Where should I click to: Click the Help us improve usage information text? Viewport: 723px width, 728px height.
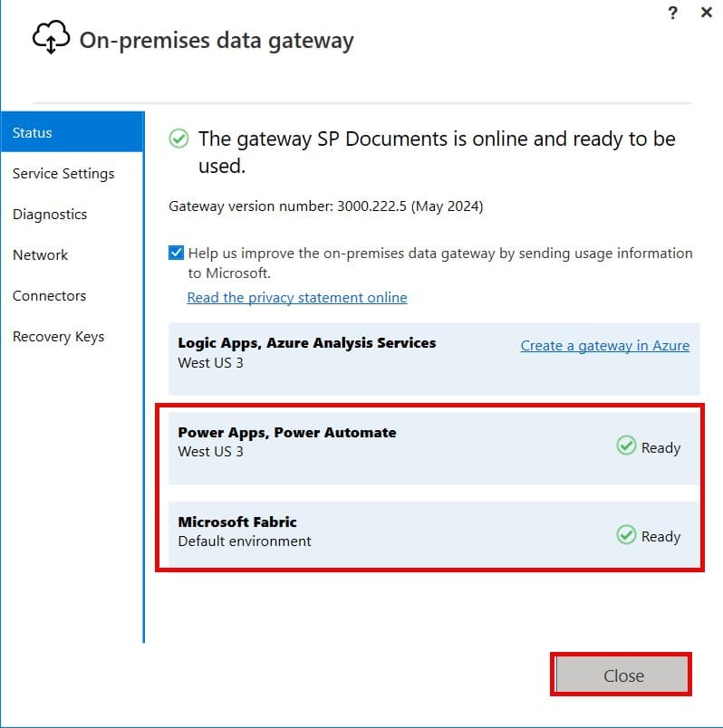tap(440, 263)
